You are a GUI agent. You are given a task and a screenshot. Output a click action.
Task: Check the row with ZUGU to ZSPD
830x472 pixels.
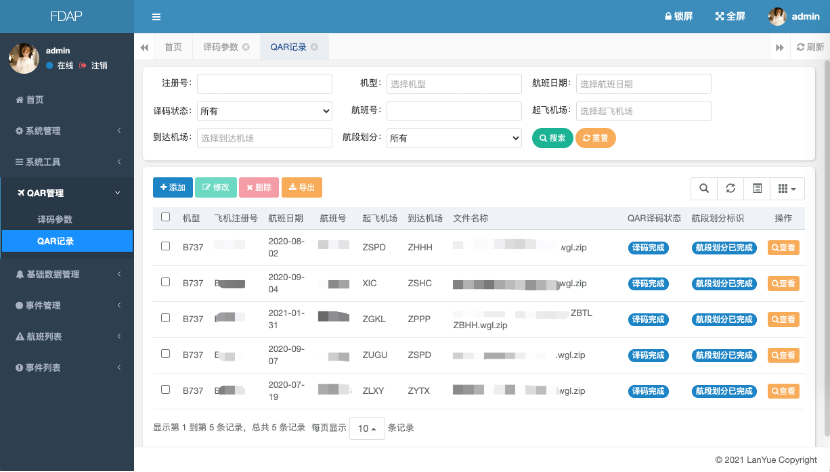pos(166,353)
